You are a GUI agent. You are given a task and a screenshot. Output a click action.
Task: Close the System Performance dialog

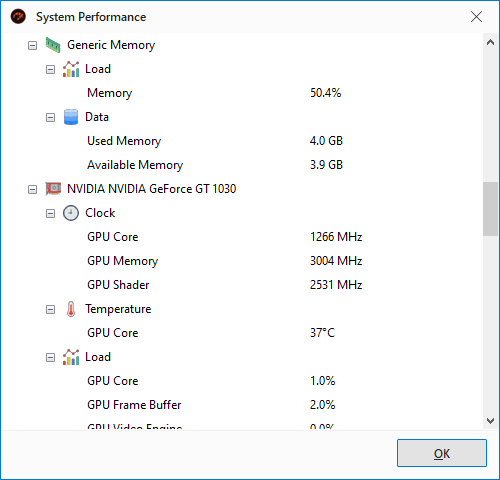coord(476,17)
